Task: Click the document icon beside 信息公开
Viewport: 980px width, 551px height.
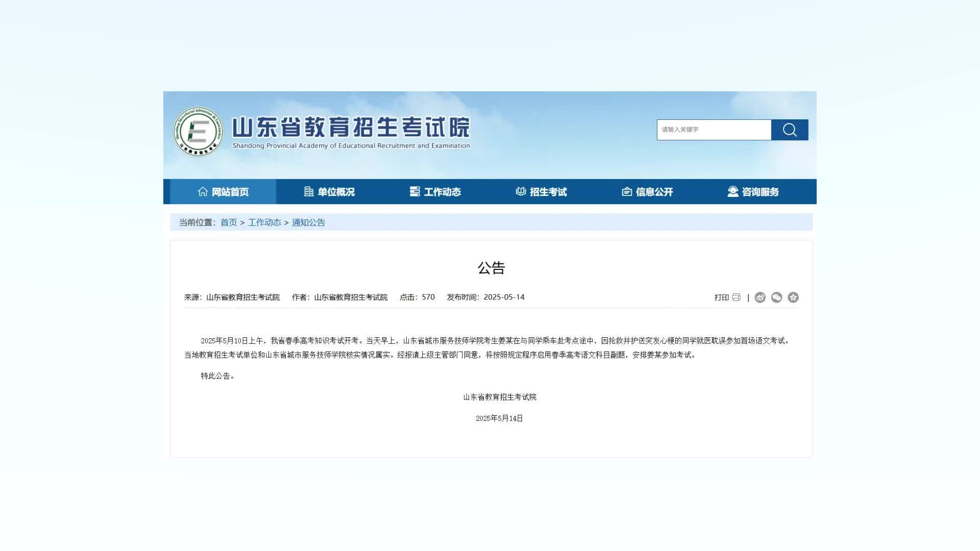Action: point(627,191)
